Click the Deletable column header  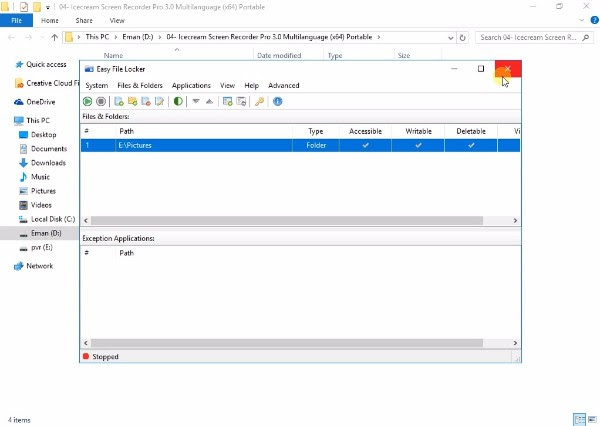tap(471, 131)
